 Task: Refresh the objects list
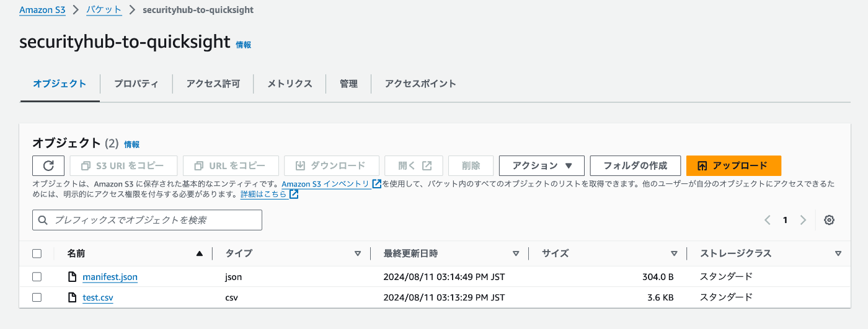click(48, 165)
